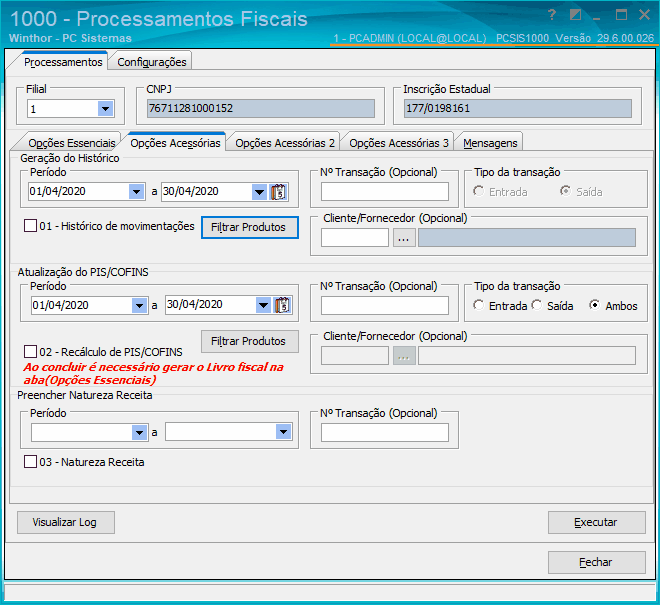Open end date dropdown in Preencher Natureza Receita
The image size is (660, 605).
point(284,432)
